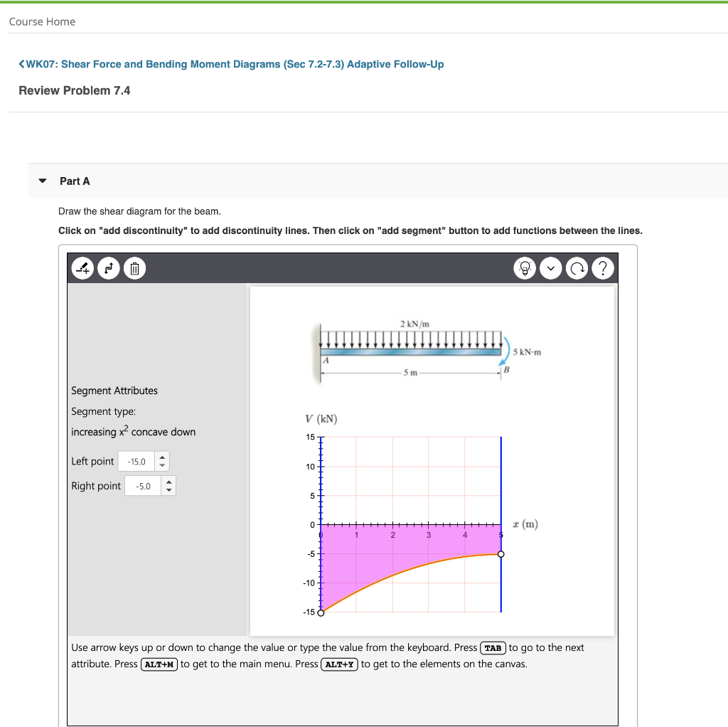Viewport: 728px width, 727px height.
Task: Click the Left point value field
Action: tap(136, 461)
